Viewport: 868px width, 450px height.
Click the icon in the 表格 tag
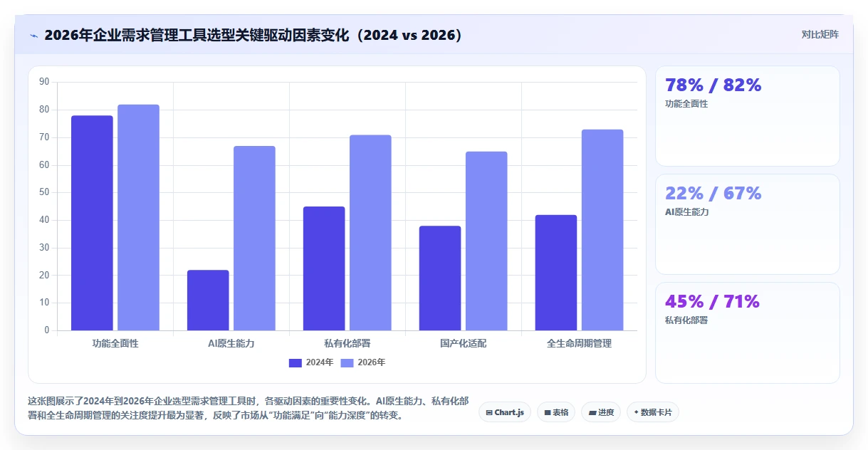(x=548, y=412)
